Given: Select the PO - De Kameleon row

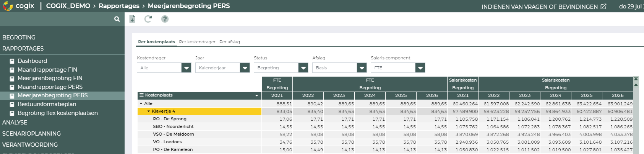Looking at the screenshot, I should [385, 149].
